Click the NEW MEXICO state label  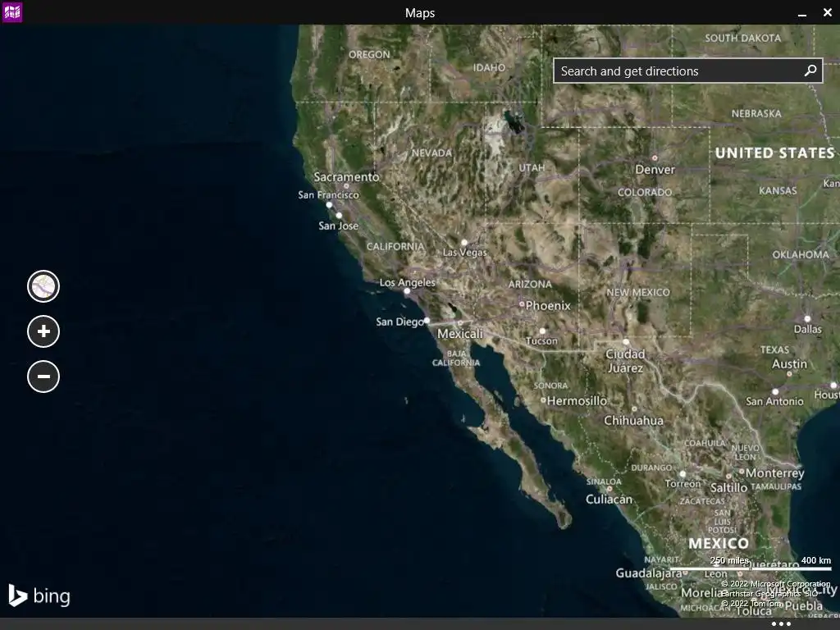638,293
